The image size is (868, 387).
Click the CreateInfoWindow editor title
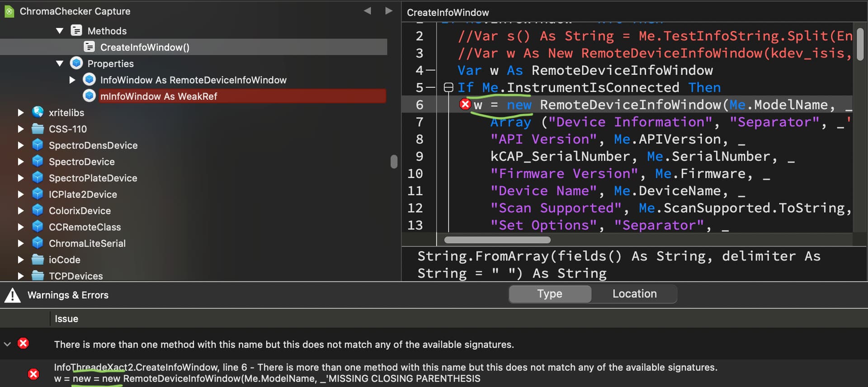[448, 12]
